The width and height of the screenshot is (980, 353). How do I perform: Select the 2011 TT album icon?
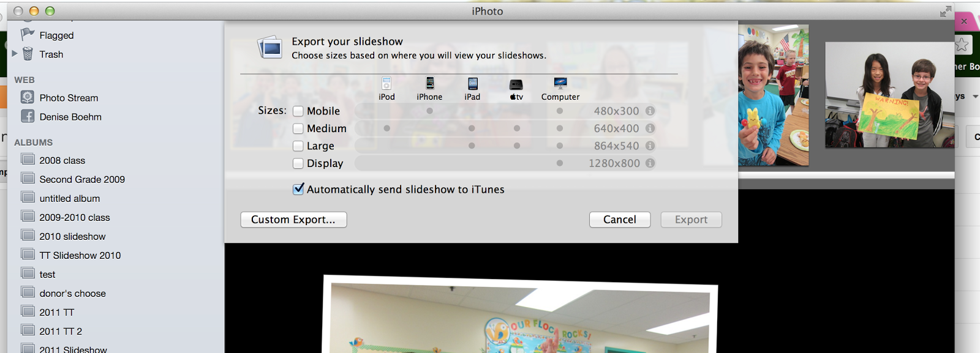click(x=28, y=311)
